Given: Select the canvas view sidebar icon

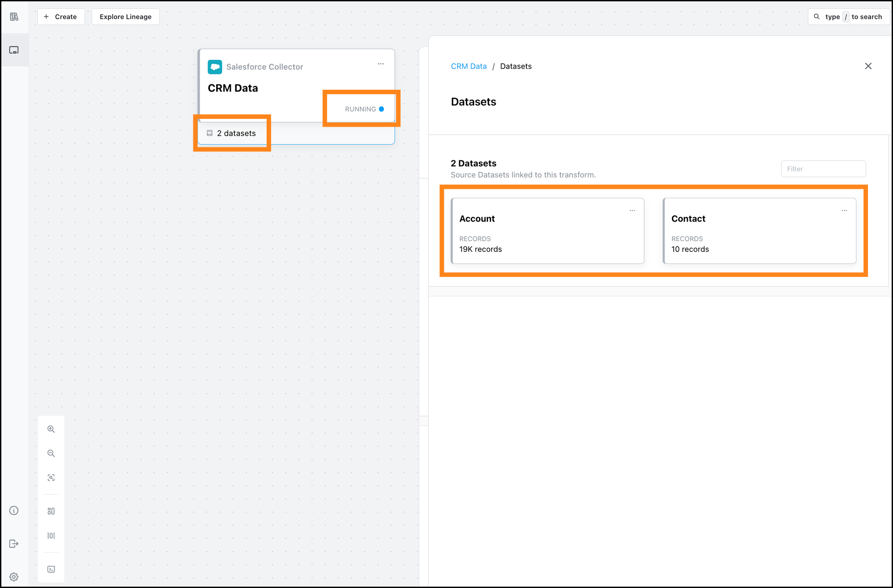Looking at the screenshot, I should click(x=14, y=50).
